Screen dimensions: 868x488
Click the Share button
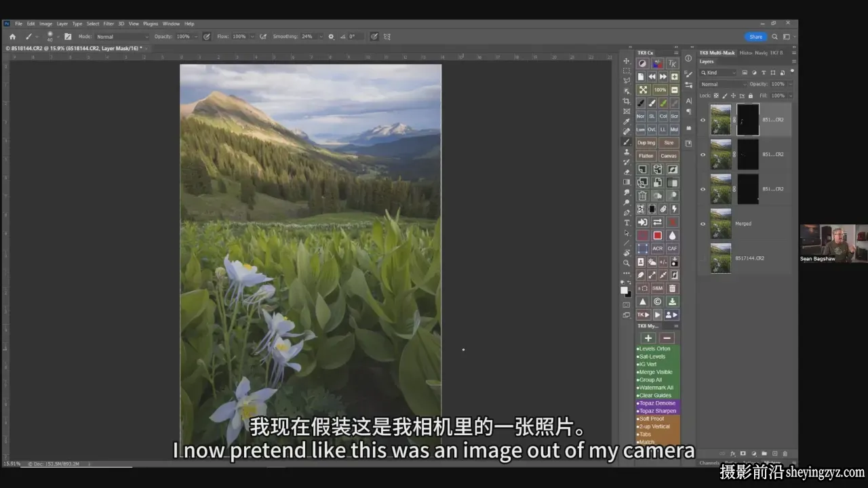tap(755, 37)
